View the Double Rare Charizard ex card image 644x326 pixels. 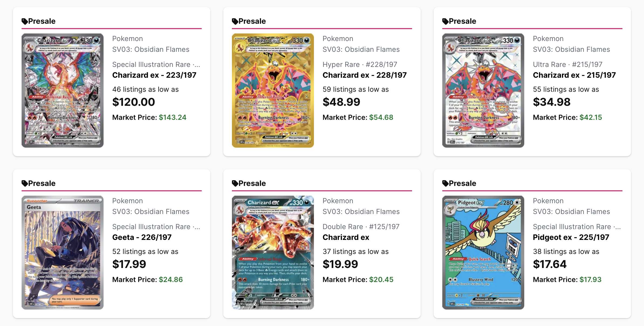273,253
